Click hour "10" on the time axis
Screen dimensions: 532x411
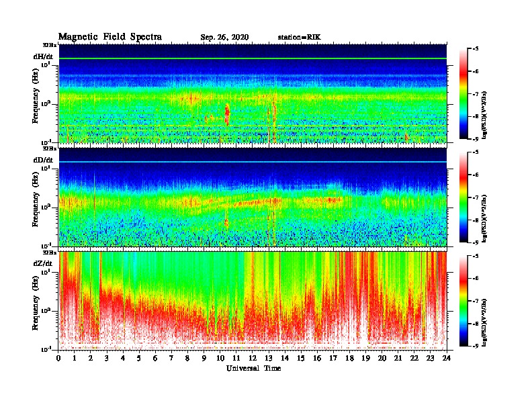point(220,359)
